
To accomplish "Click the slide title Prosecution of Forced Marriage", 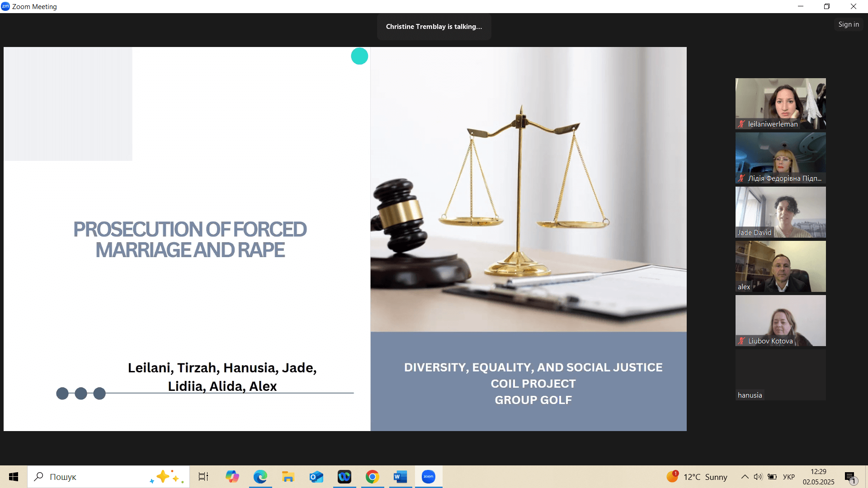I will pyautogui.click(x=190, y=239).
